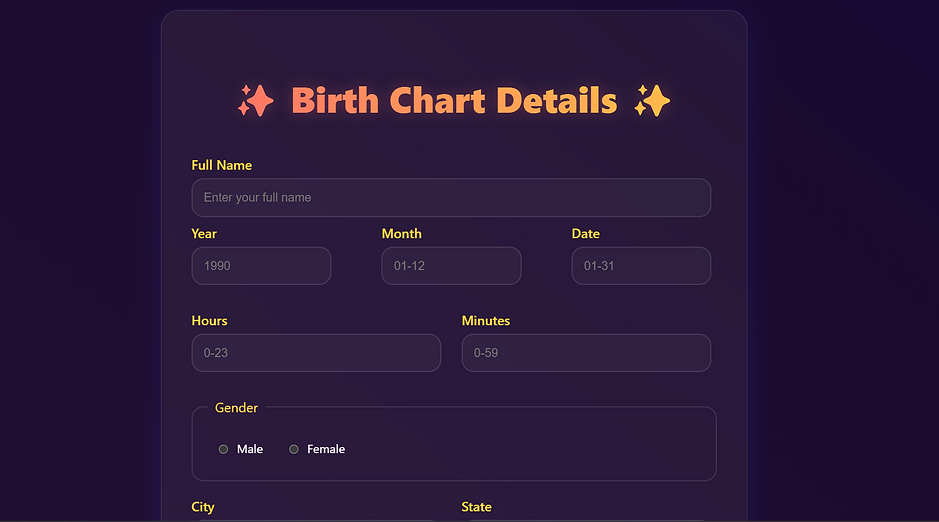Viewport: 939px width, 522px height.
Task: Select the Male radio button
Action: tap(223, 449)
